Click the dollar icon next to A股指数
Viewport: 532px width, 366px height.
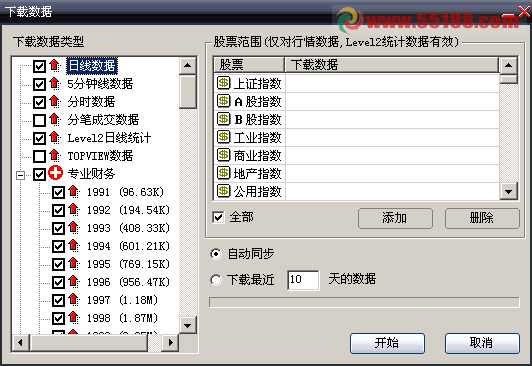tap(223, 101)
